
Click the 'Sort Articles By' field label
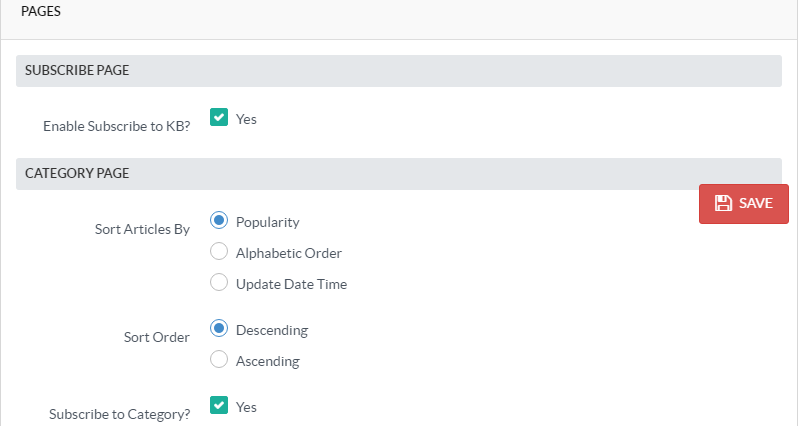pyautogui.click(x=142, y=229)
